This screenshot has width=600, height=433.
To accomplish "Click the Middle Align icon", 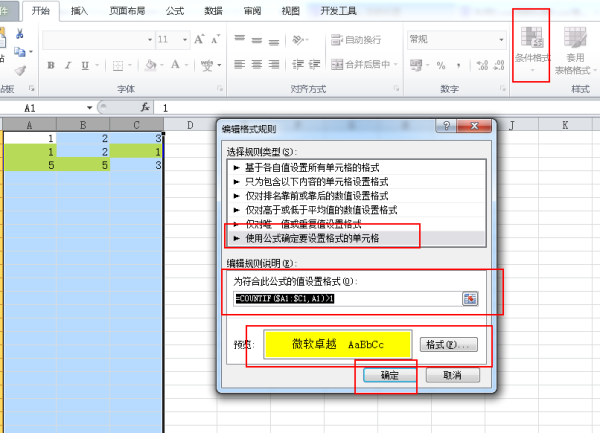I will point(256,39).
